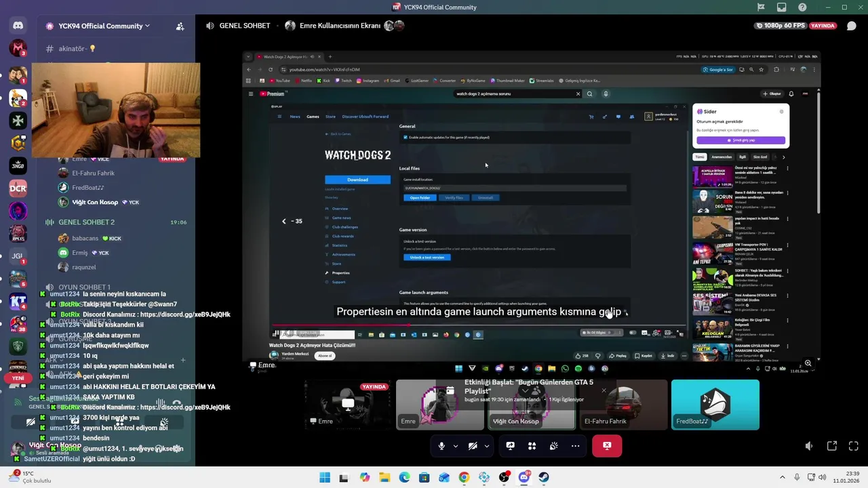Expand filter chips arrow in streamed YouTube sidebar
The image size is (868, 488).
click(x=783, y=157)
